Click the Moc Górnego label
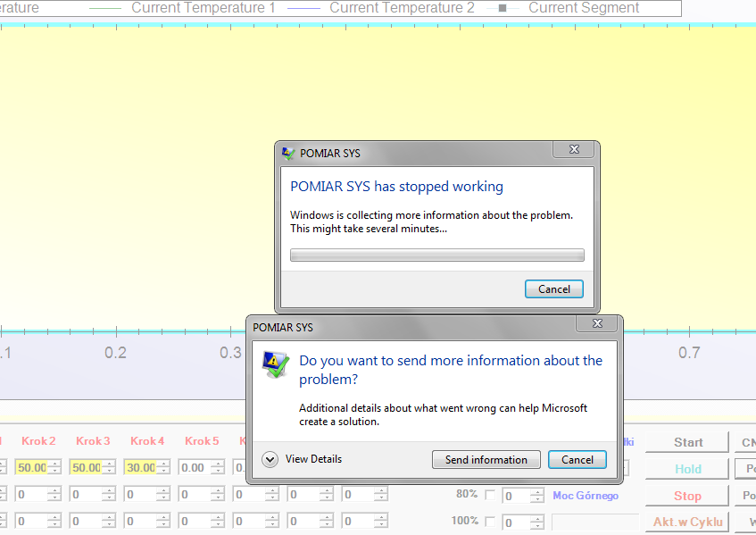 click(586, 496)
